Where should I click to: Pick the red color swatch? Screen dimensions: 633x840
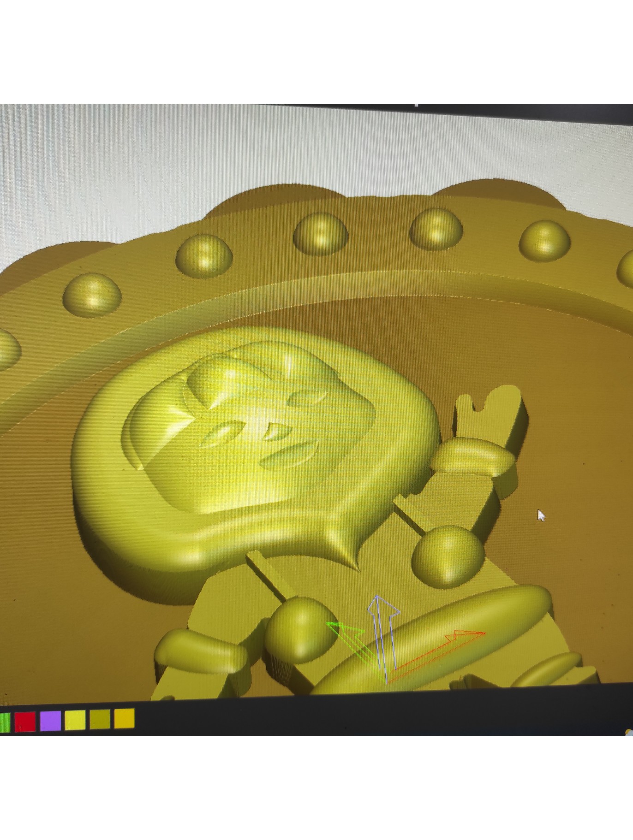[x=25, y=722]
